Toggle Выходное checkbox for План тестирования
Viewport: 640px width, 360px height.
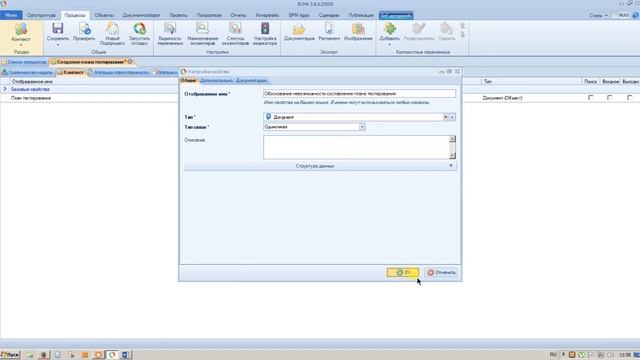pyautogui.click(x=630, y=98)
